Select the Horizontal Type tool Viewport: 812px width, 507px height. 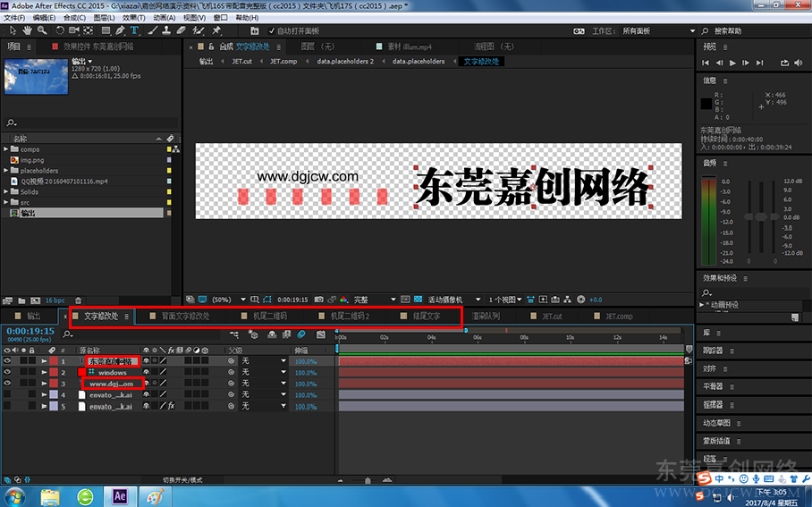[x=134, y=30]
